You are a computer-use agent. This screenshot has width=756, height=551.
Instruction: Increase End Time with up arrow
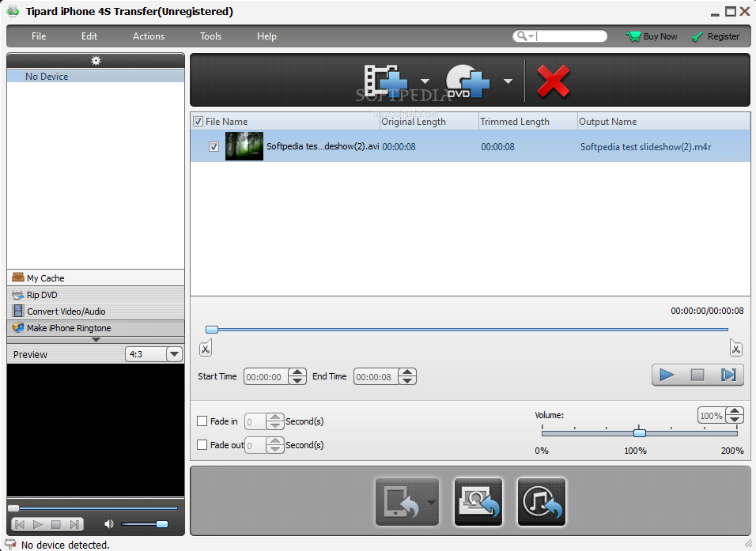coord(407,372)
